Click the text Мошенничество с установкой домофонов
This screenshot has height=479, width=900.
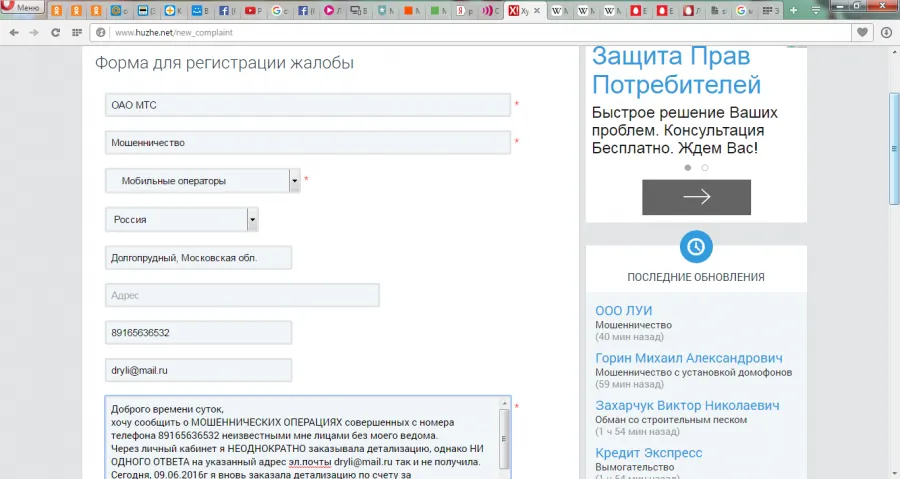tap(693, 372)
